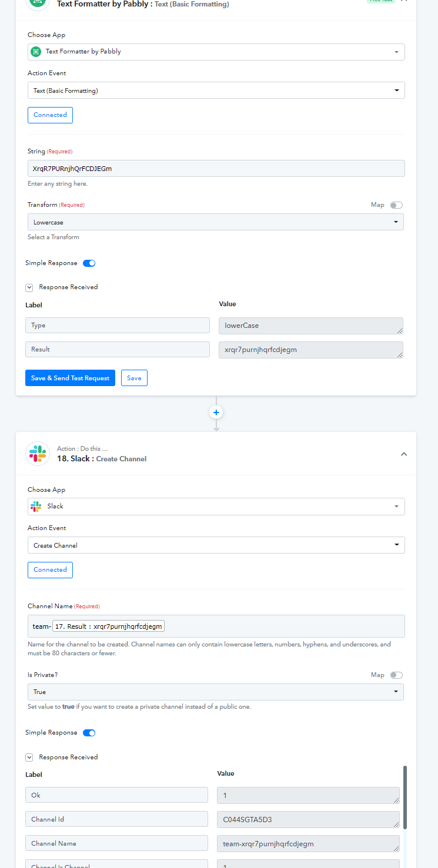
Task: Click the Ok label field
Action: click(x=116, y=795)
